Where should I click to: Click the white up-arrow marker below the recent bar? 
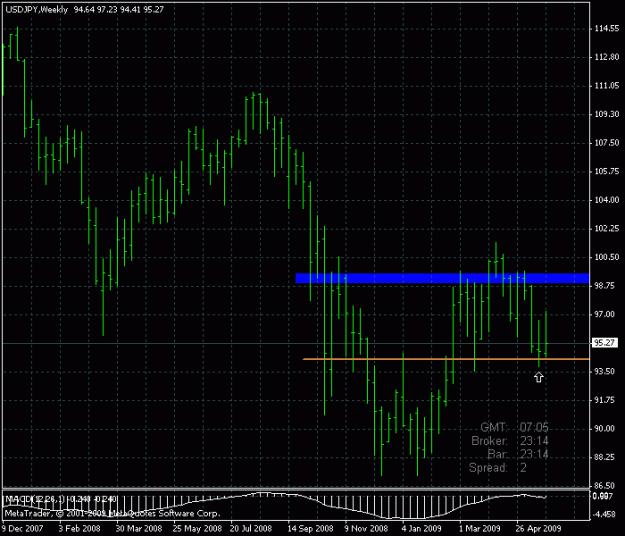[x=539, y=377]
